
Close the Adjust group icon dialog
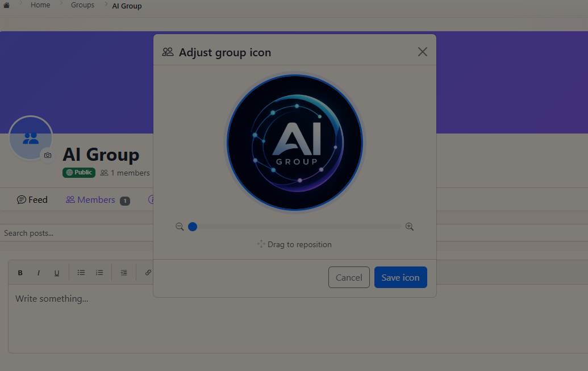point(422,52)
